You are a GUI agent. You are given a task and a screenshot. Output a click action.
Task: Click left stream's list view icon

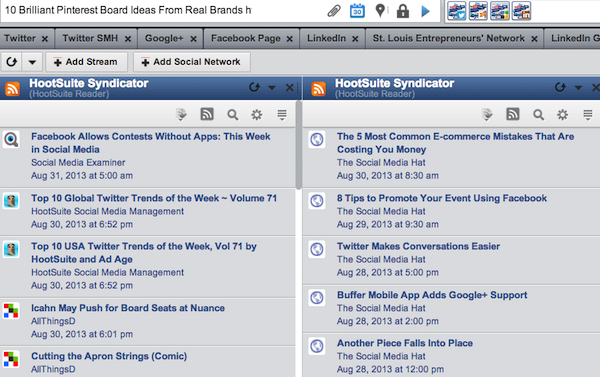point(282,115)
